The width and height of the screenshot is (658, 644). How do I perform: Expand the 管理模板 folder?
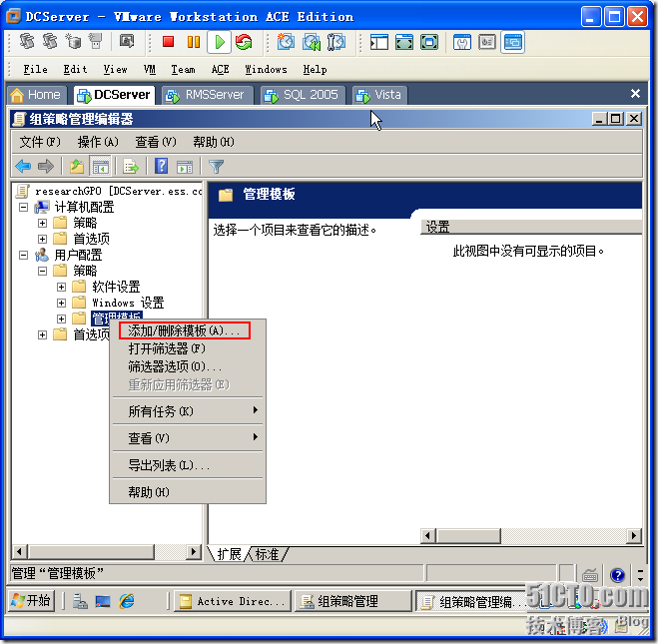[61, 319]
